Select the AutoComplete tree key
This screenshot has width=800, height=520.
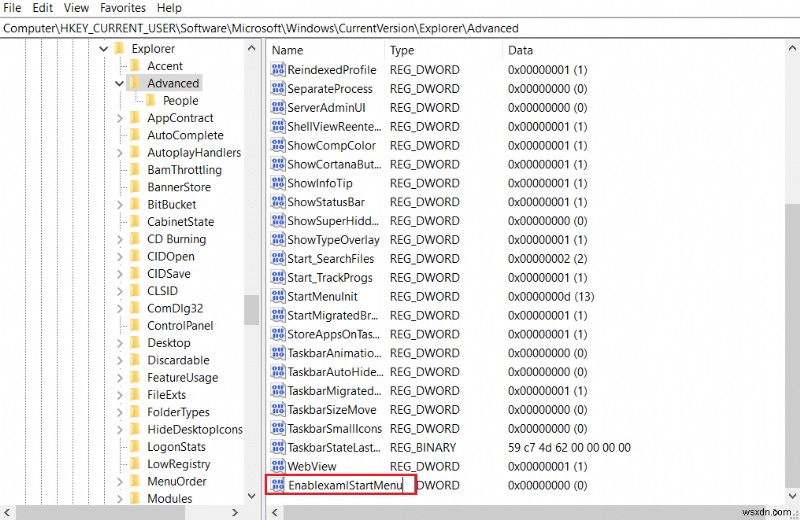click(x=185, y=135)
